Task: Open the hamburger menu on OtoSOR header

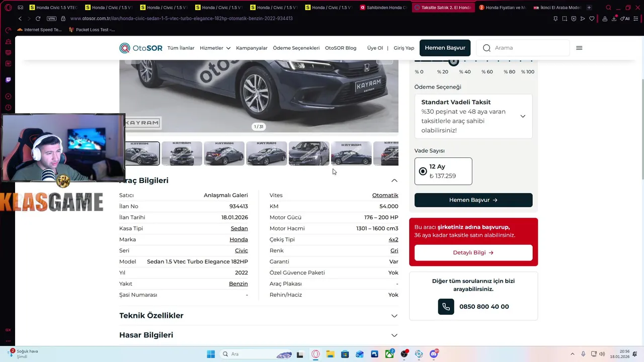Action: 579,48
